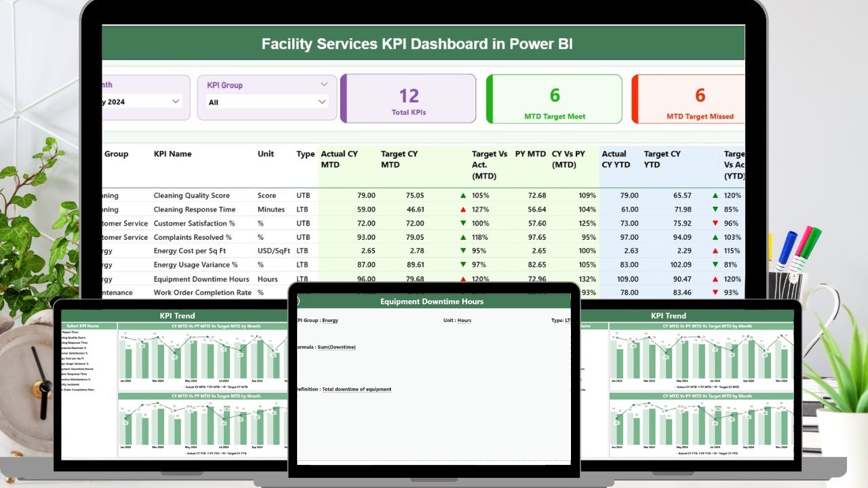Screen dimensions: 868x488
Task: Click the Minutes unit cell
Action: [271, 209]
